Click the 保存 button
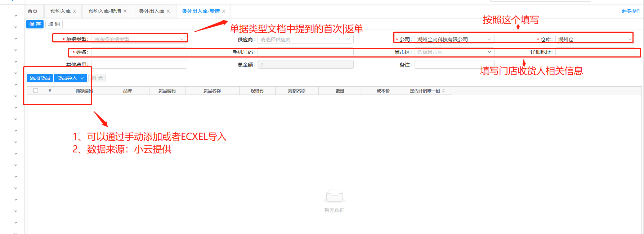Image resolution: width=644 pixels, height=234 pixels. 35,24
